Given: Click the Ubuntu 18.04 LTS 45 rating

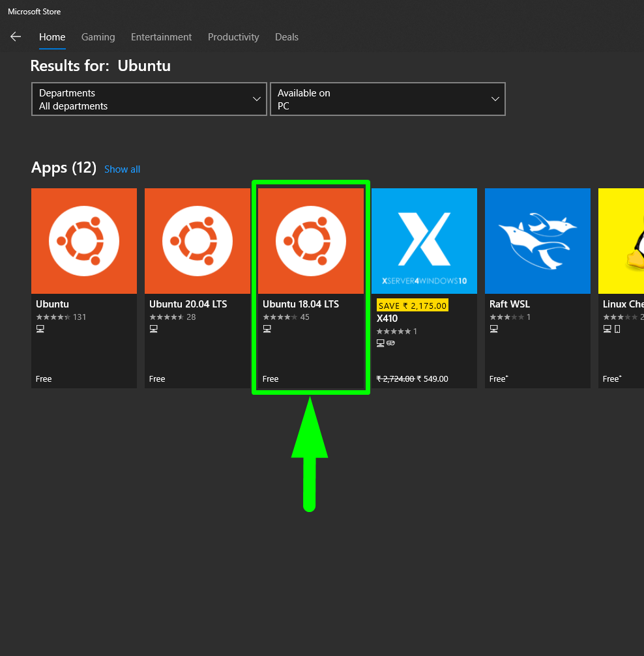Looking at the screenshot, I should (286, 317).
